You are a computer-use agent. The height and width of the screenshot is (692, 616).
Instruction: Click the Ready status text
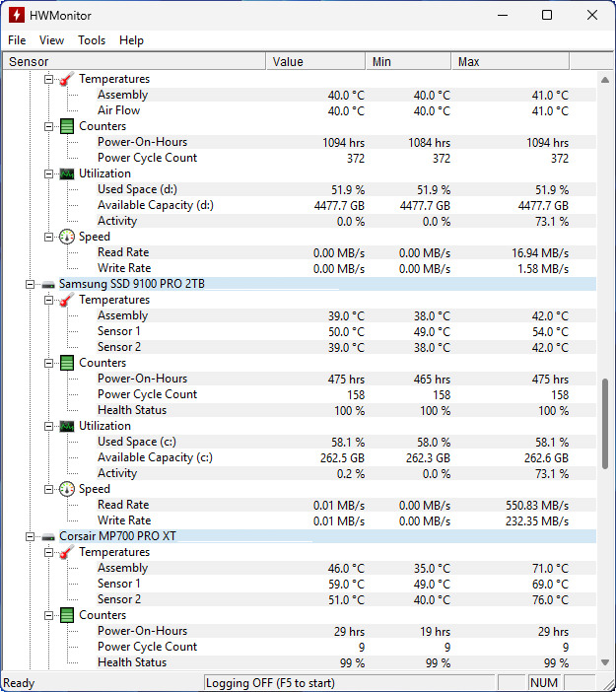pos(19,683)
